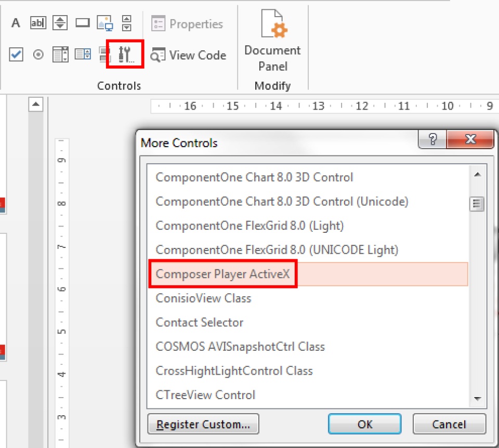Insert a Spin Button control
Image resolution: width=499 pixels, height=448 pixels.
coord(60,23)
